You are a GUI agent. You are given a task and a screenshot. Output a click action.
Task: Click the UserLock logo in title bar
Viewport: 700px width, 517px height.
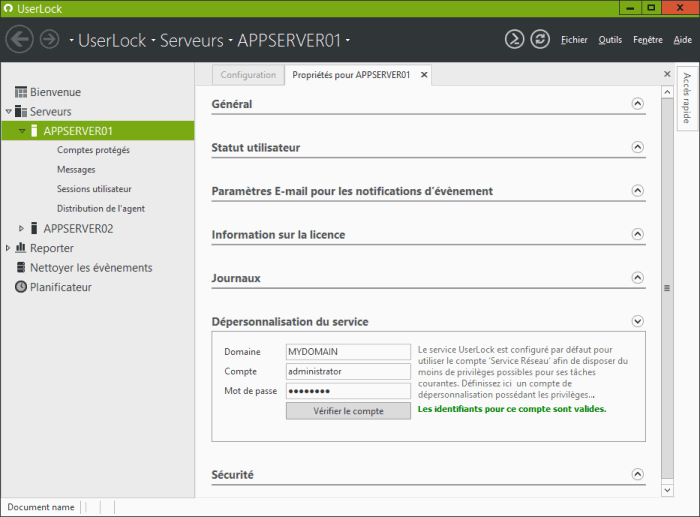tap(8, 8)
